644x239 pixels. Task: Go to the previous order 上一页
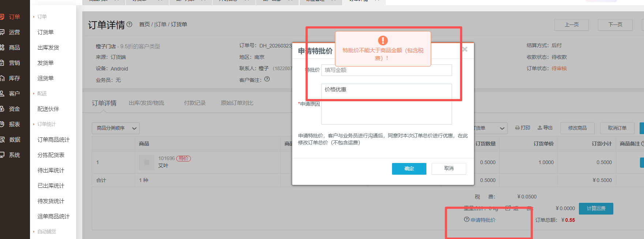572,25
